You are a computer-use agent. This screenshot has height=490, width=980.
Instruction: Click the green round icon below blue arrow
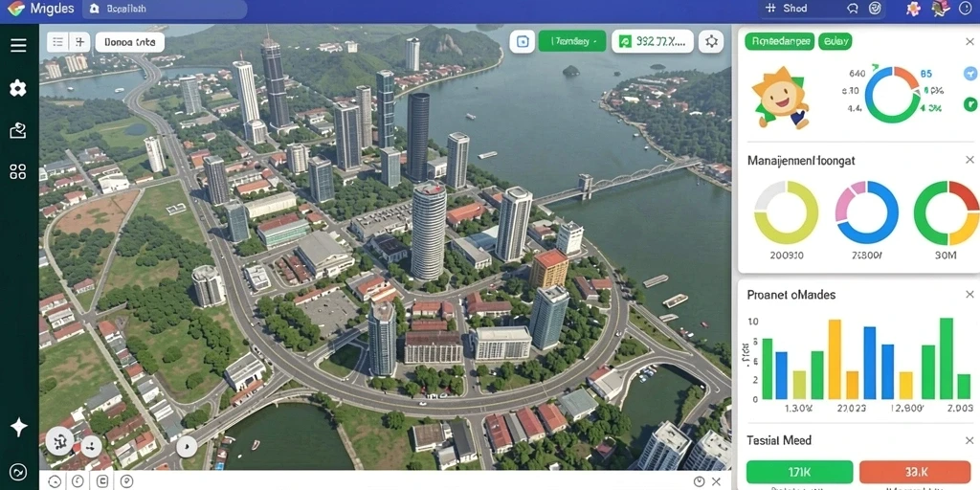pyautogui.click(x=970, y=103)
